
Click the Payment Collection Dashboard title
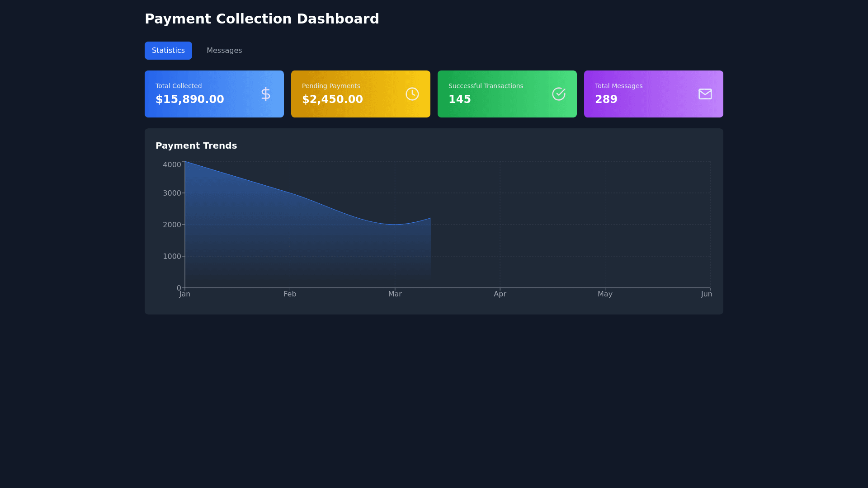click(262, 19)
